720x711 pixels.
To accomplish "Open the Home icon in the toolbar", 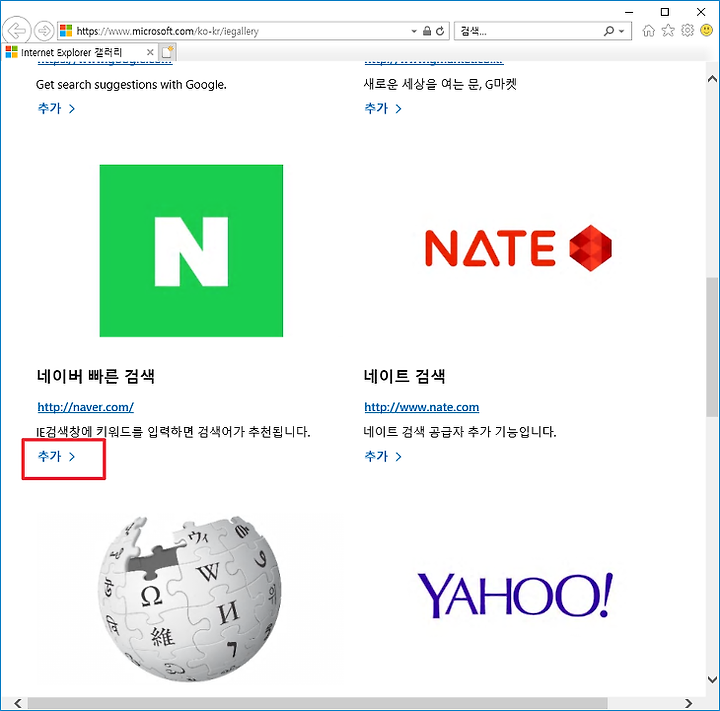I will [x=648, y=31].
